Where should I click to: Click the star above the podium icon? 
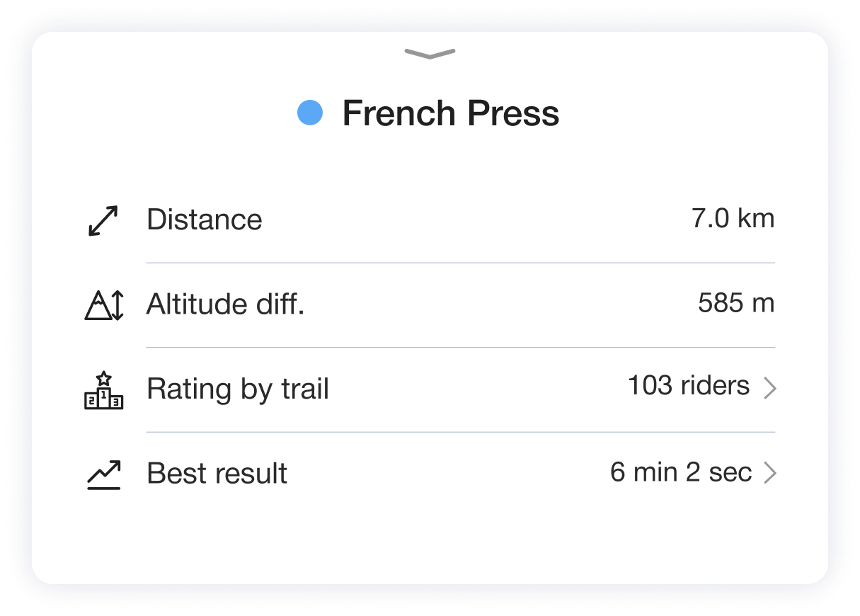[104, 378]
